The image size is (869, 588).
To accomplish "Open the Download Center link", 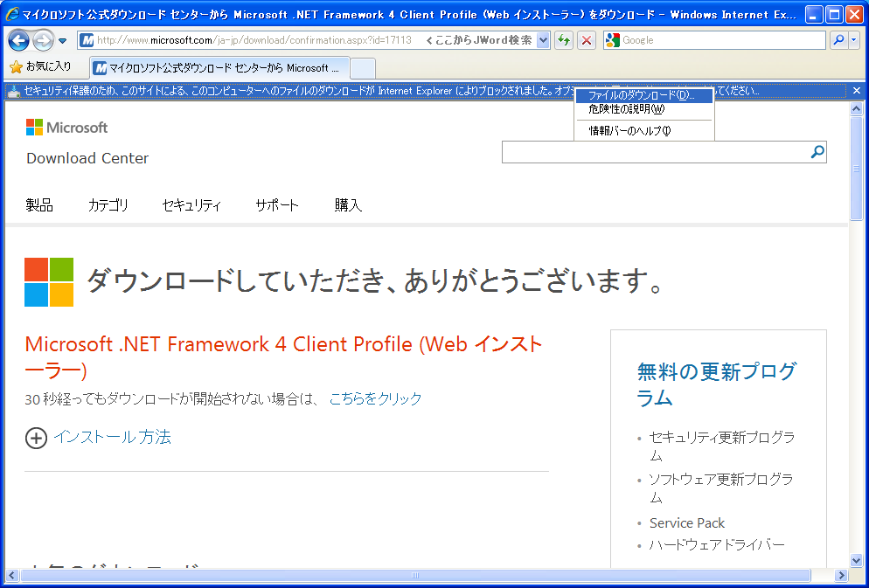I will click(87, 158).
